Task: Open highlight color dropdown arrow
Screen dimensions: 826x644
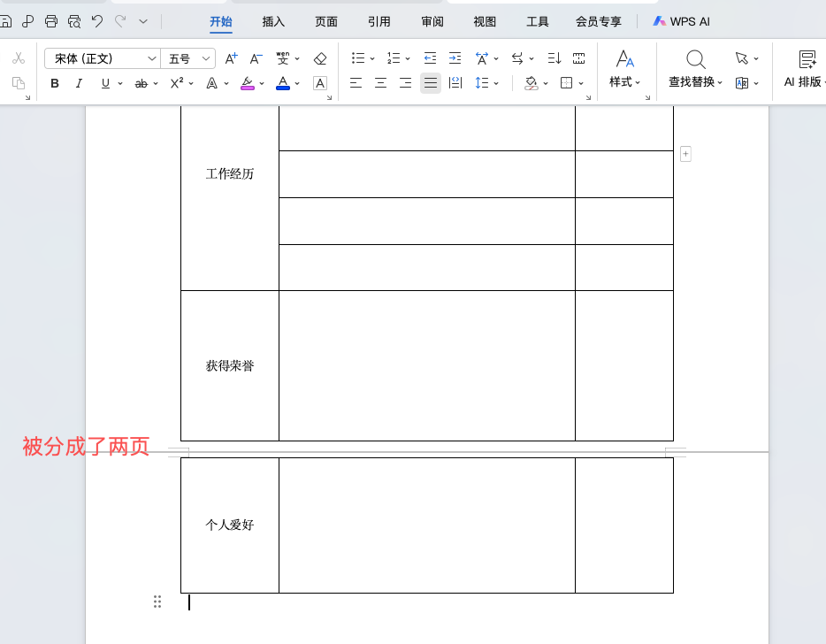Action: (261, 83)
